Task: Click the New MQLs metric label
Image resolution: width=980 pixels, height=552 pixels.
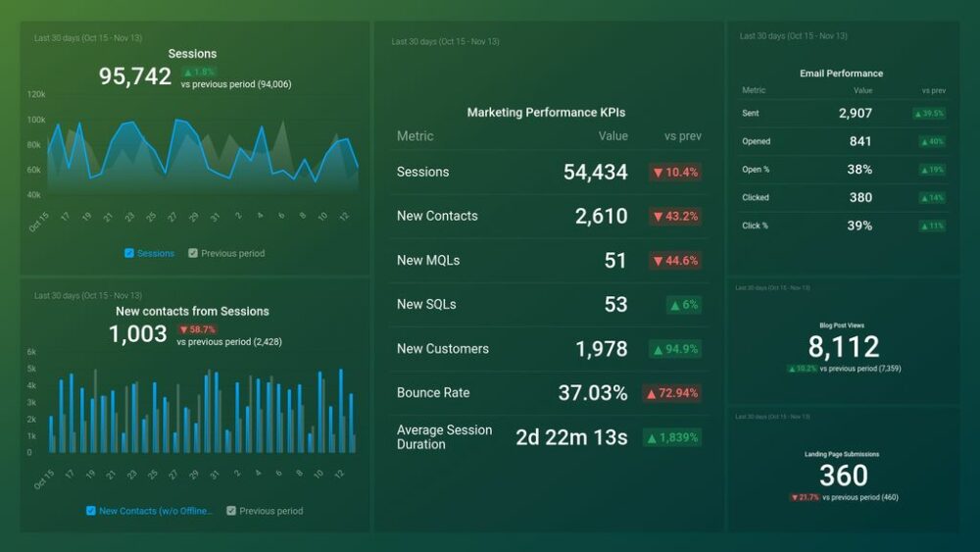Action: point(428,261)
